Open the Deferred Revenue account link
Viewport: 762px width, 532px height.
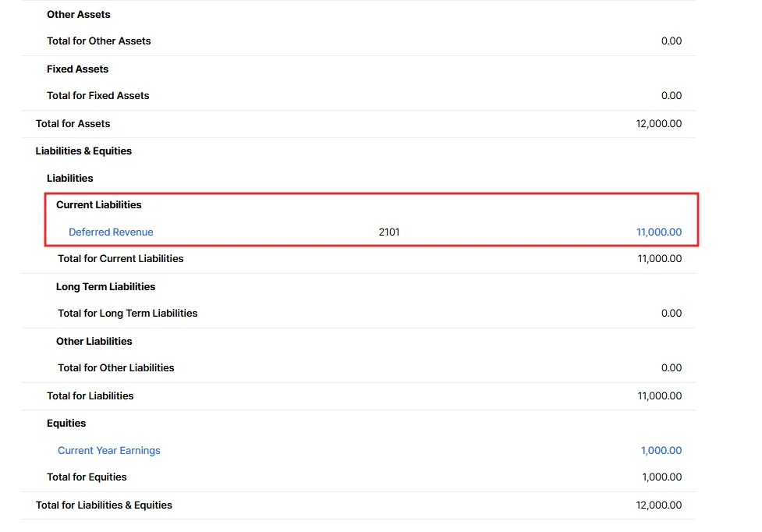click(111, 232)
